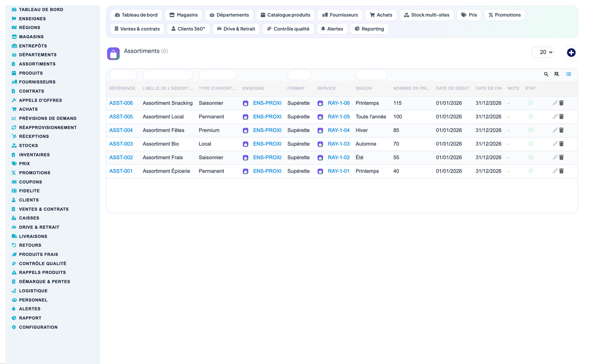Delete ASST-002 with trash icon

click(x=561, y=158)
